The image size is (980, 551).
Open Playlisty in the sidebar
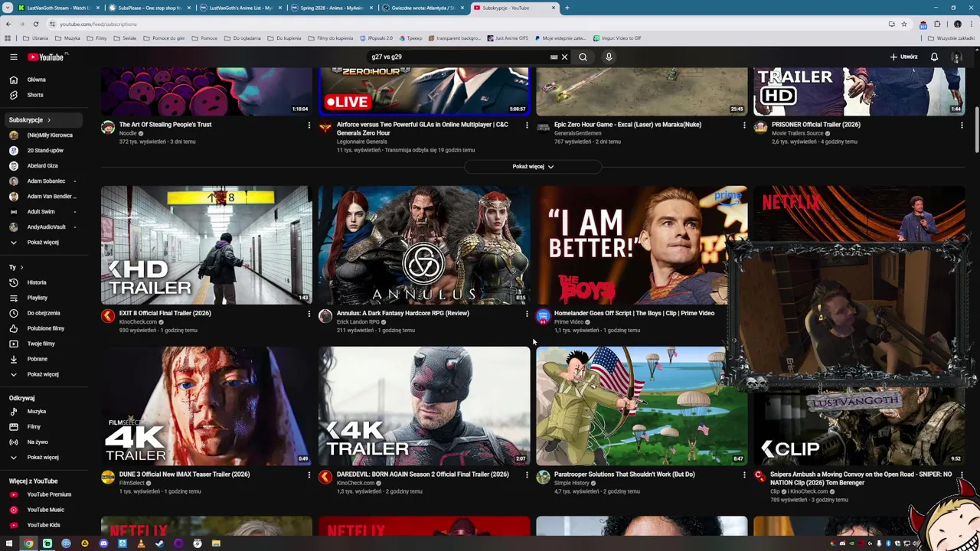click(x=43, y=298)
